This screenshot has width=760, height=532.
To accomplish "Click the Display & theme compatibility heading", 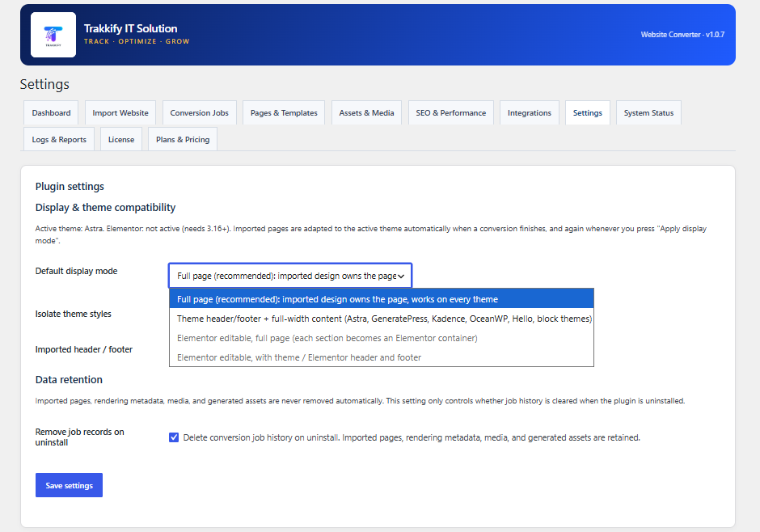I will pyautogui.click(x=105, y=207).
